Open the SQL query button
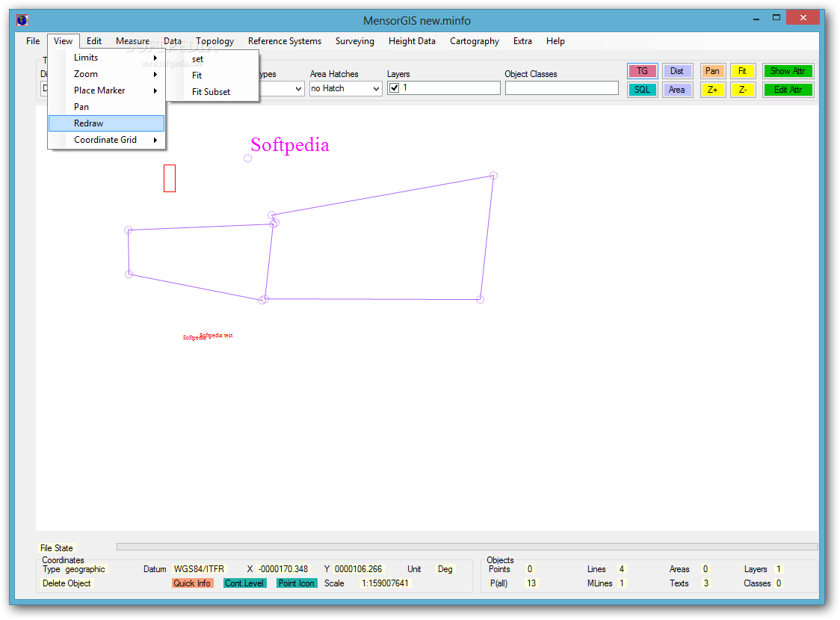 point(642,90)
